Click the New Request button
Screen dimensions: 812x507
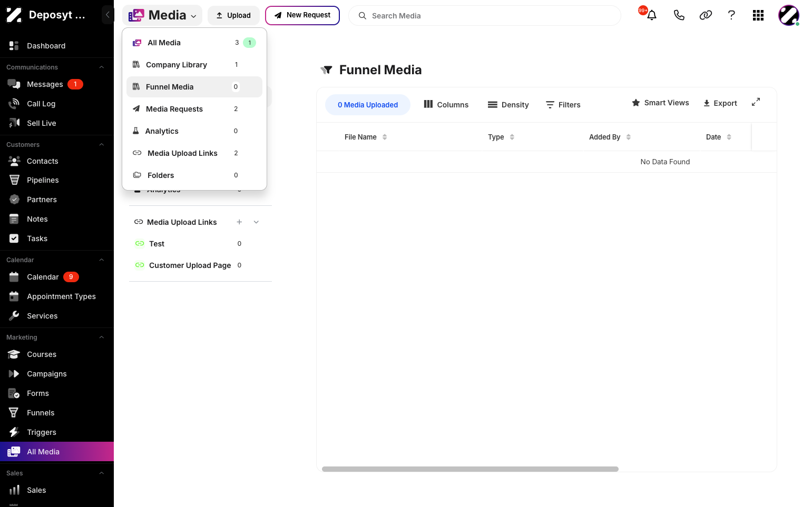coord(302,15)
